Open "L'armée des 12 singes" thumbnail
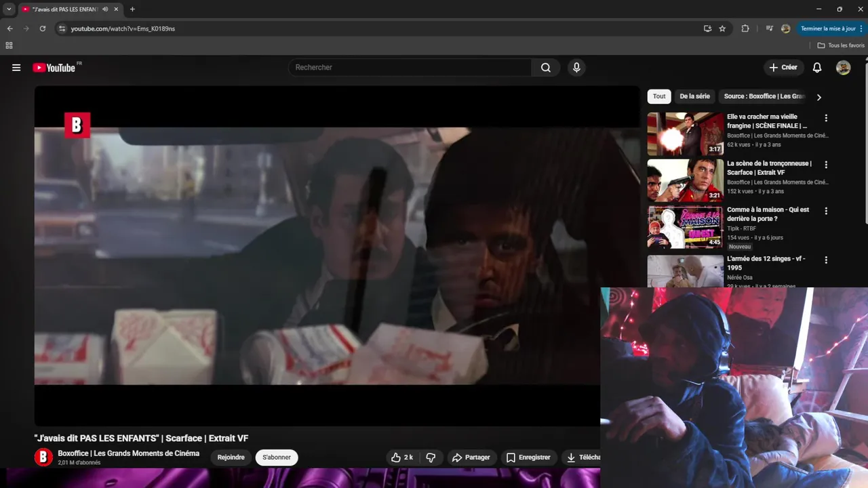The image size is (868, 488). click(685, 271)
